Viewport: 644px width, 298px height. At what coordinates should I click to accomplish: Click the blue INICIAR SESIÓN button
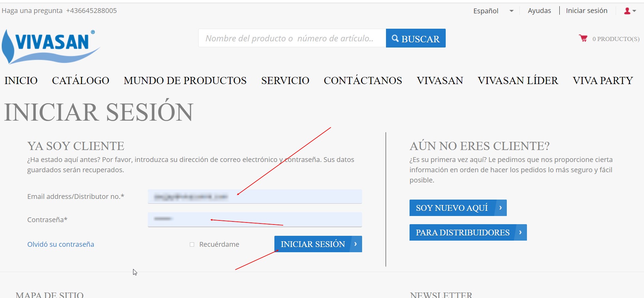coord(318,244)
